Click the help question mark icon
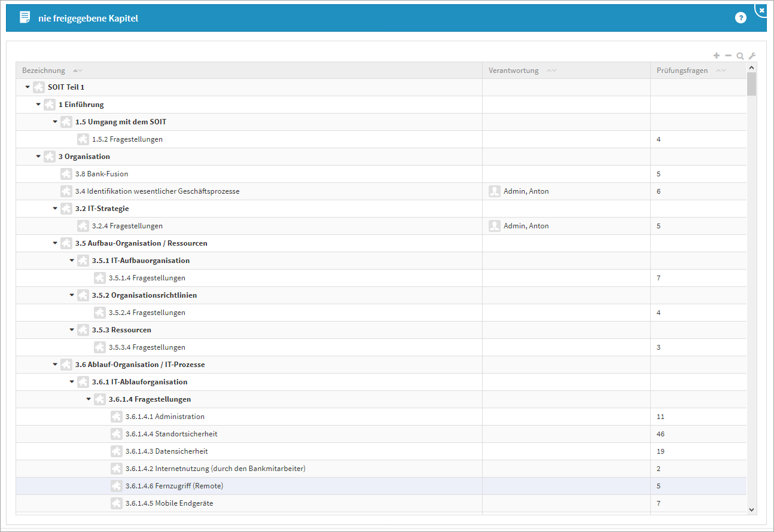The height and width of the screenshot is (532, 774). pos(741,18)
